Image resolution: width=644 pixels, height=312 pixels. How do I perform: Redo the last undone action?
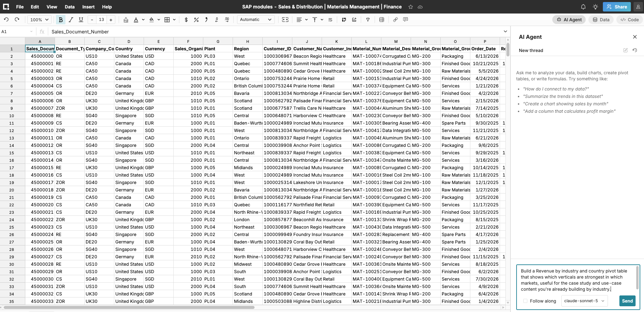(x=17, y=20)
